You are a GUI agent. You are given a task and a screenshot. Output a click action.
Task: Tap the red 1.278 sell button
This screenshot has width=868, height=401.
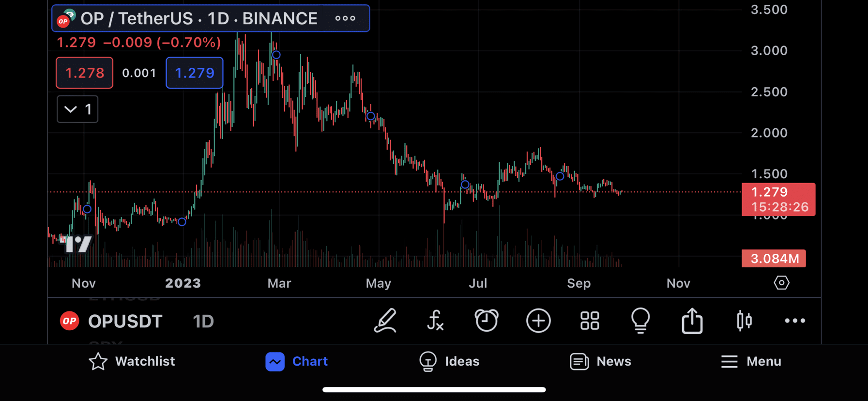tap(85, 73)
